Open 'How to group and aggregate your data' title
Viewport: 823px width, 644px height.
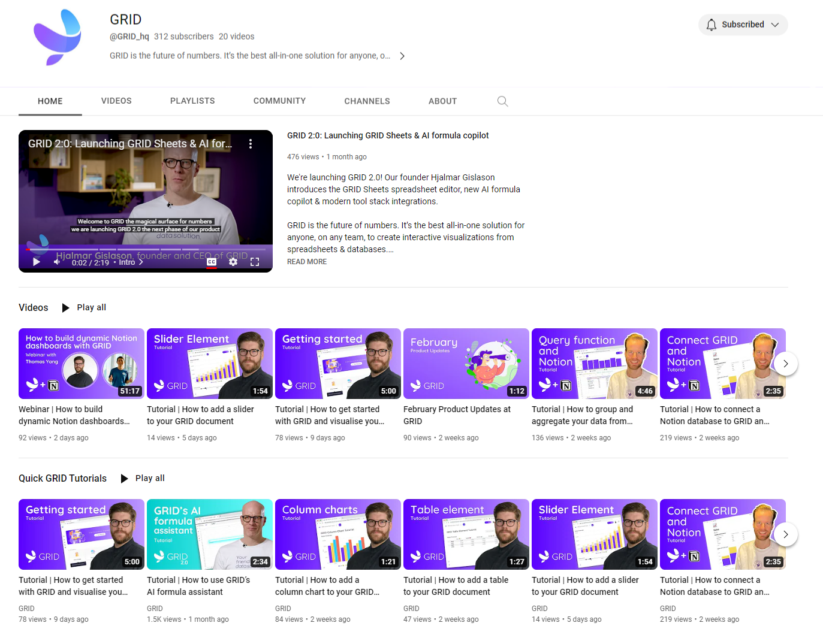tap(583, 415)
